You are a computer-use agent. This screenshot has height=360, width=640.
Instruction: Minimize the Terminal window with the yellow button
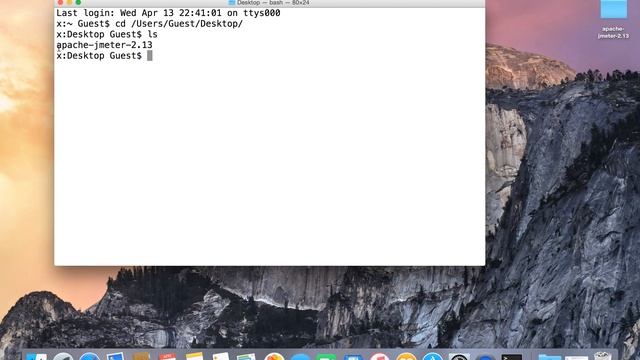[x=69, y=2]
